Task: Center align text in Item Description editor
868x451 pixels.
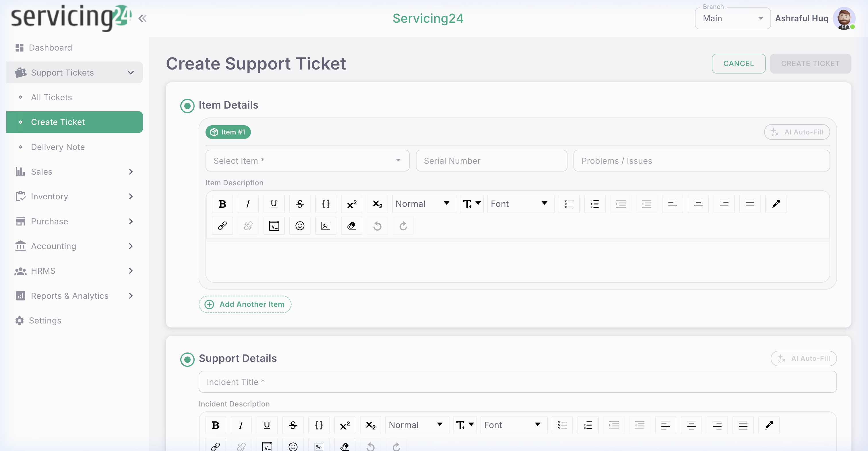Action: (x=698, y=204)
